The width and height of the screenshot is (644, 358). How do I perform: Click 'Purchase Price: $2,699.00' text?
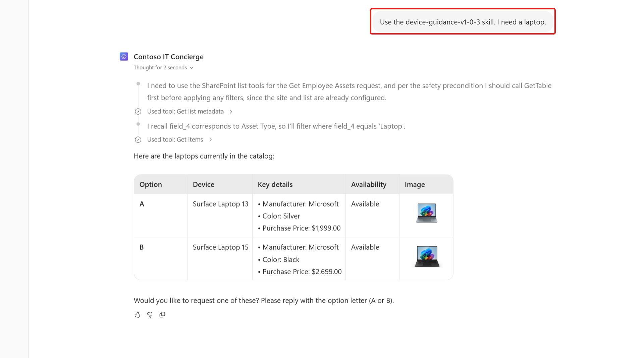(302, 272)
